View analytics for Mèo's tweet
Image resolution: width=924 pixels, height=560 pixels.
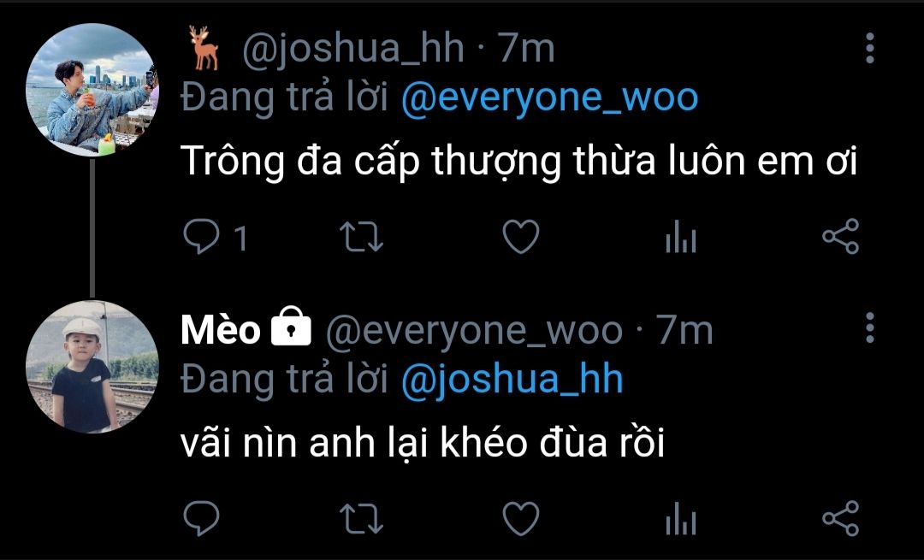(x=681, y=519)
